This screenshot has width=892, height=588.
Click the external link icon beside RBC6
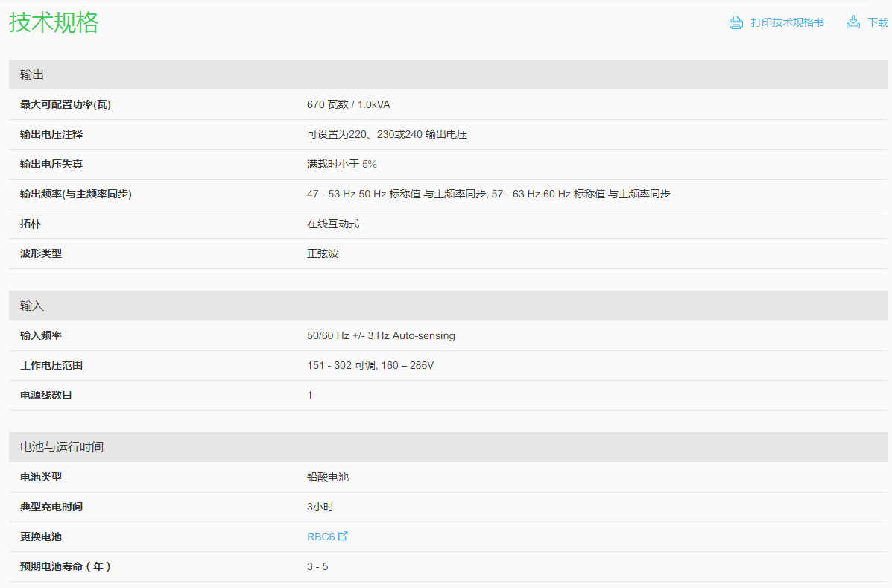pos(343,536)
